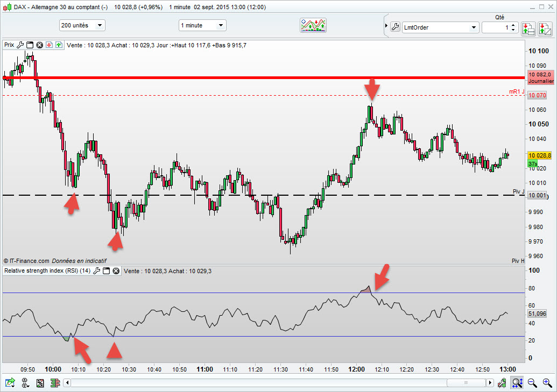
Task: Open the chart export share icon
Action: point(10,382)
